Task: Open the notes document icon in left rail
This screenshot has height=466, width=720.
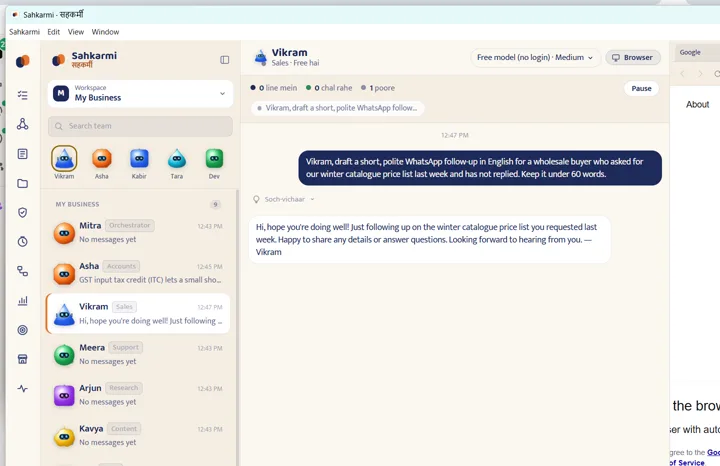Action: click(x=22, y=154)
